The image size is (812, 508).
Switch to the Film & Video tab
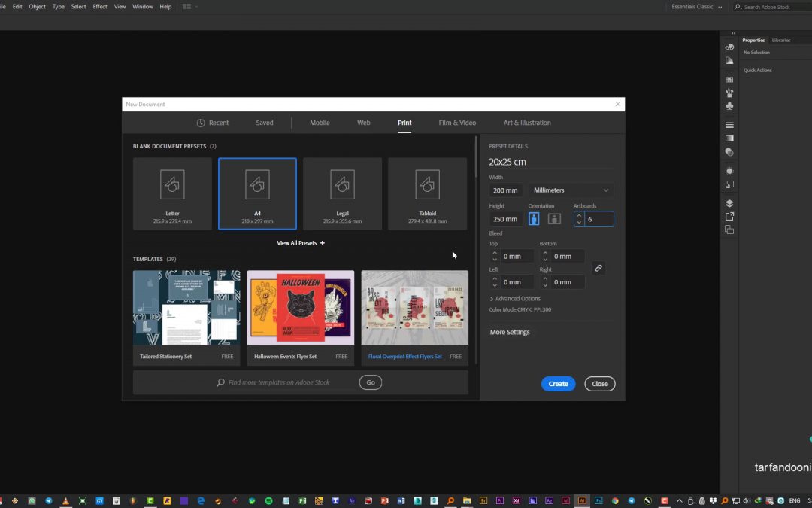click(457, 123)
